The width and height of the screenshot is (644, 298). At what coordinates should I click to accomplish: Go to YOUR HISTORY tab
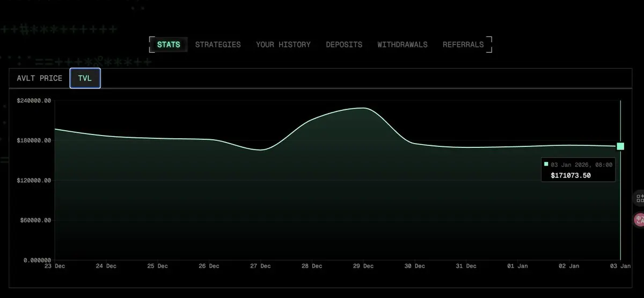(x=283, y=44)
